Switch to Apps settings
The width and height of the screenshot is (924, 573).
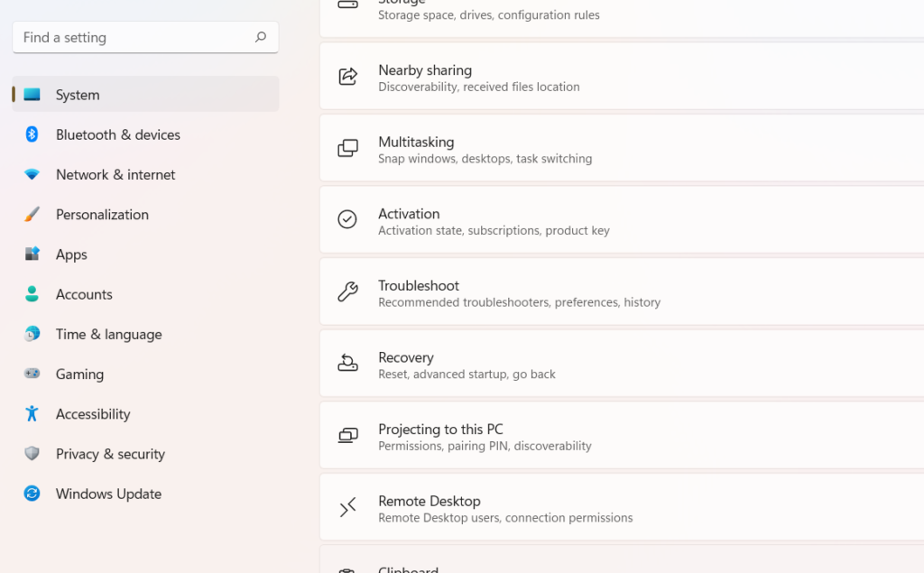(145, 254)
